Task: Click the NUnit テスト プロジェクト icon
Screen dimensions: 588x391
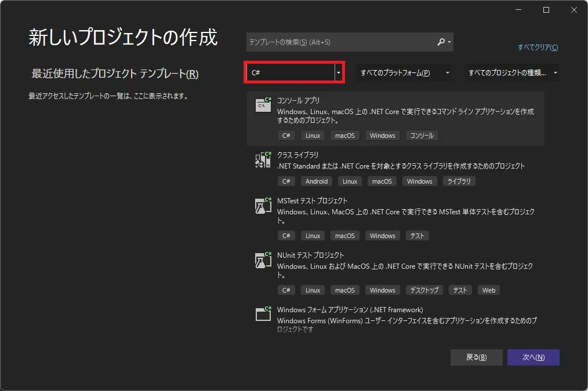Action: (x=263, y=260)
